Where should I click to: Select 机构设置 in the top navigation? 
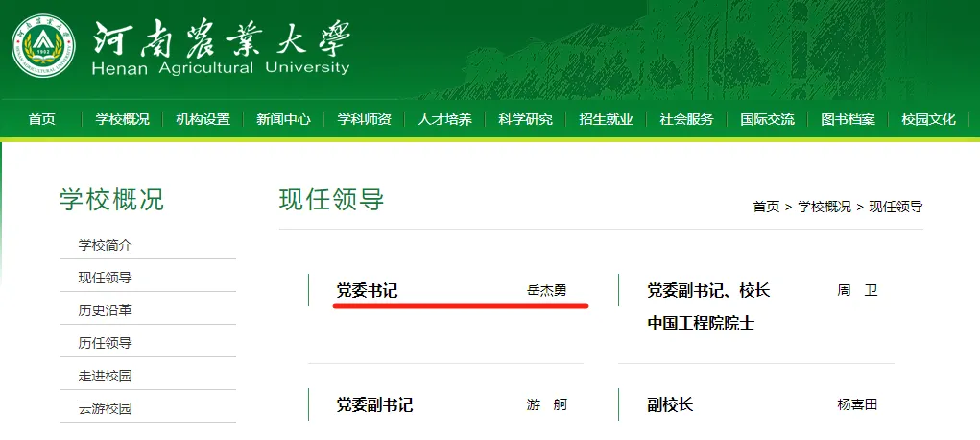point(203,120)
